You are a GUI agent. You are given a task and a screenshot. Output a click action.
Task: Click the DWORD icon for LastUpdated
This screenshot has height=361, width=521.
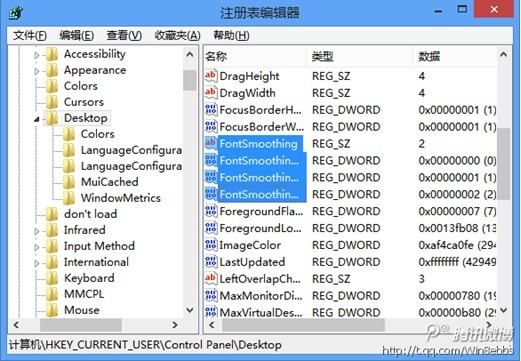[x=211, y=262]
